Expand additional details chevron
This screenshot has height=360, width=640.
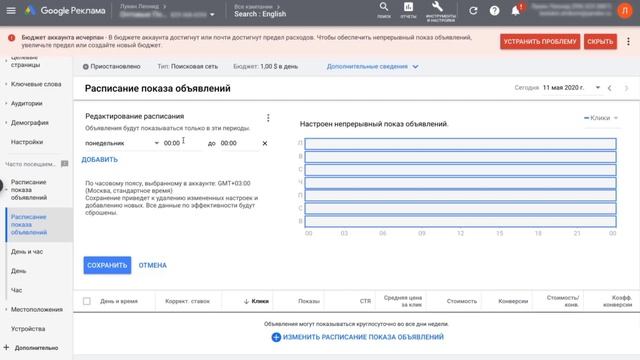click(415, 67)
